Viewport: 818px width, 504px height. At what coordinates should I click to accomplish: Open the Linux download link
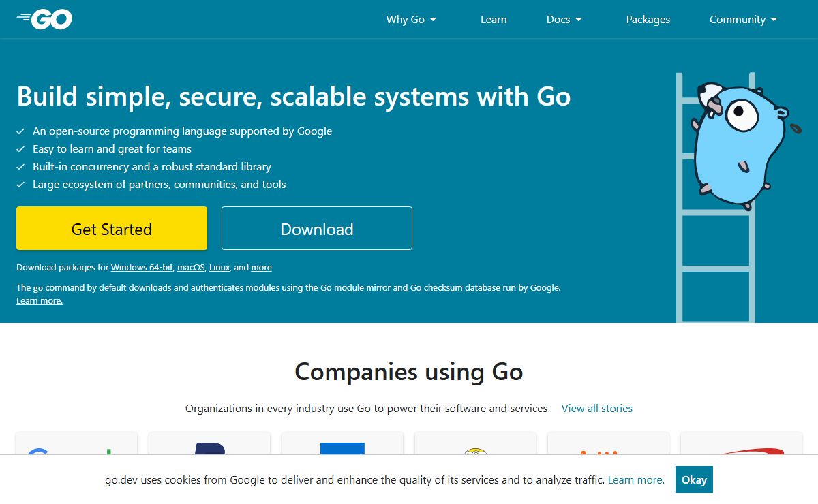coord(219,268)
